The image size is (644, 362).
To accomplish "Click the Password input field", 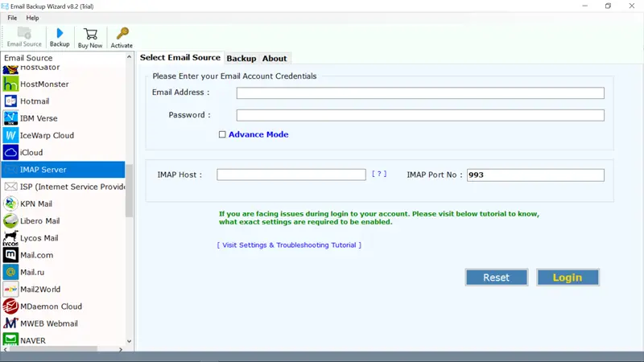I will pyautogui.click(x=420, y=115).
